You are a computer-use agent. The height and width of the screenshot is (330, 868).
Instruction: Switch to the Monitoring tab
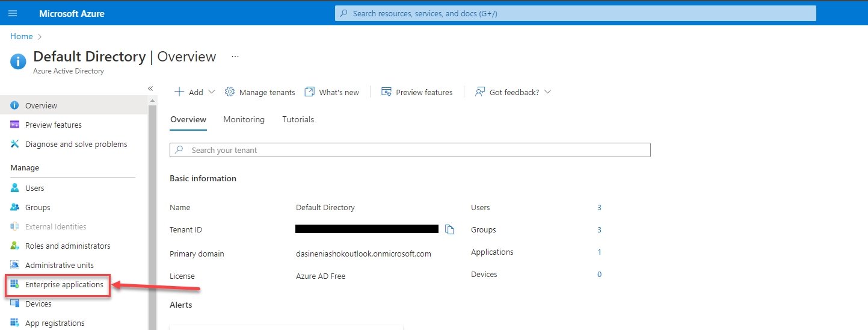click(244, 119)
